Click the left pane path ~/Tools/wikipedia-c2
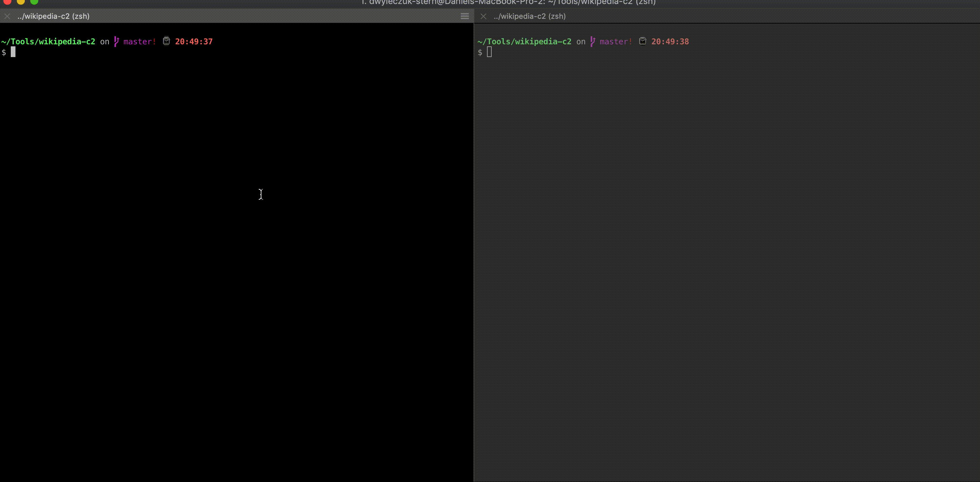This screenshot has width=980, height=482. tap(48, 42)
